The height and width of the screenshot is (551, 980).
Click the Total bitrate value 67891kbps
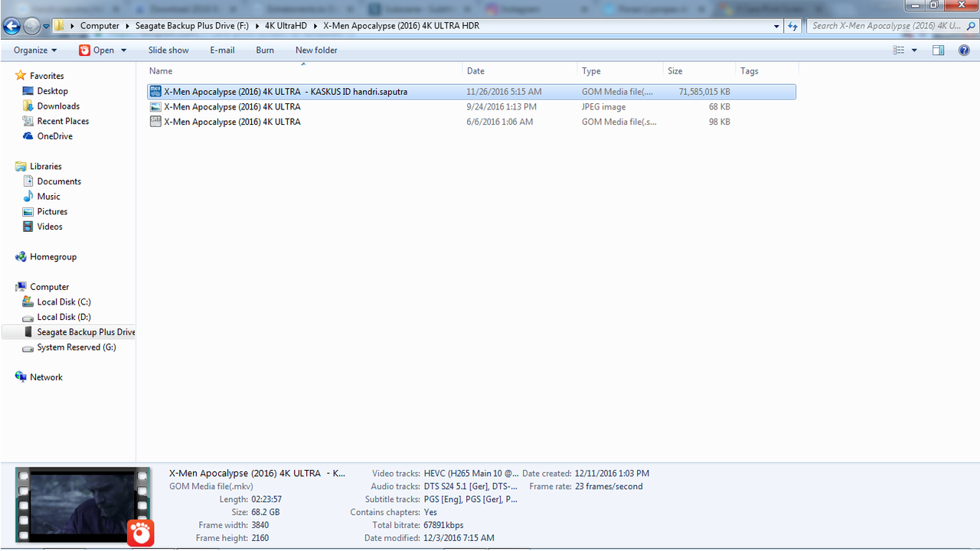(x=443, y=525)
